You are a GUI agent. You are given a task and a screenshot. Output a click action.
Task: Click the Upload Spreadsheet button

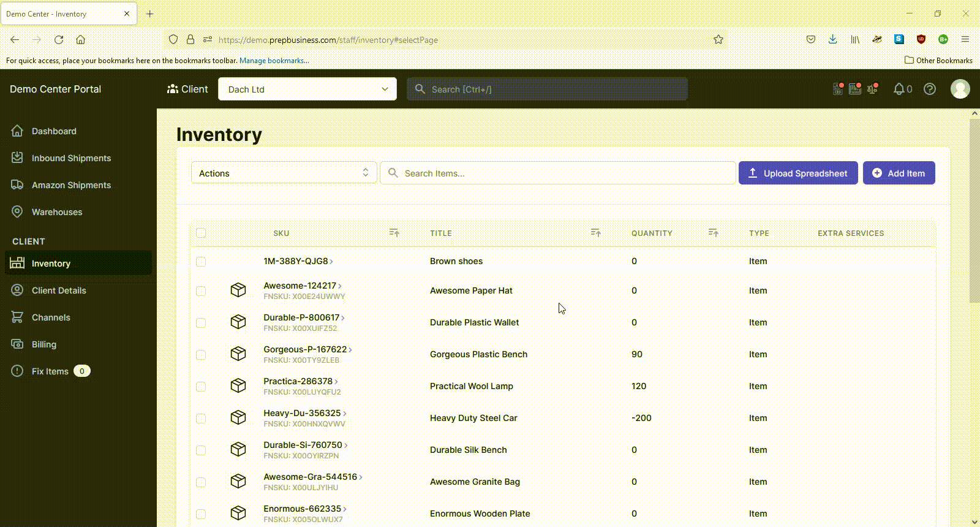point(798,173)
